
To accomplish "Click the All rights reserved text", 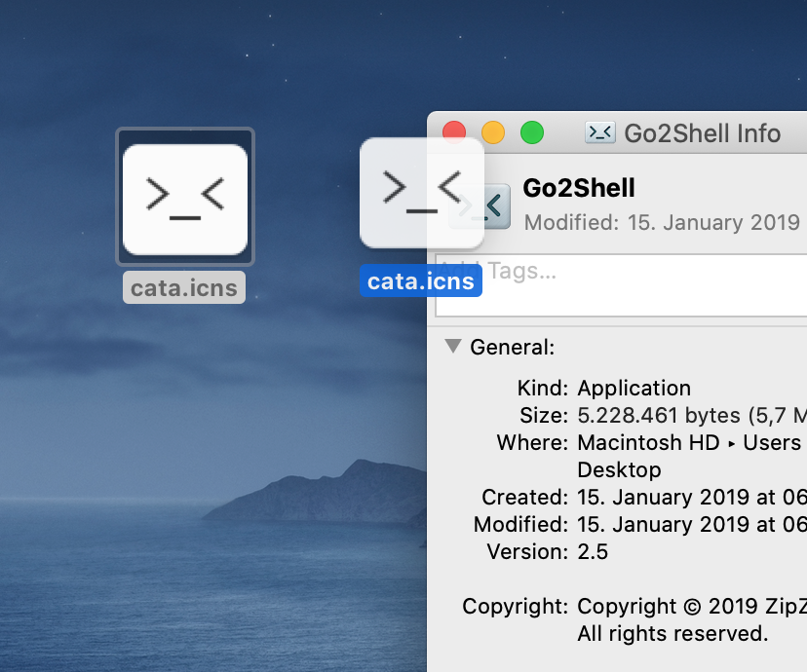I will 672,633.
